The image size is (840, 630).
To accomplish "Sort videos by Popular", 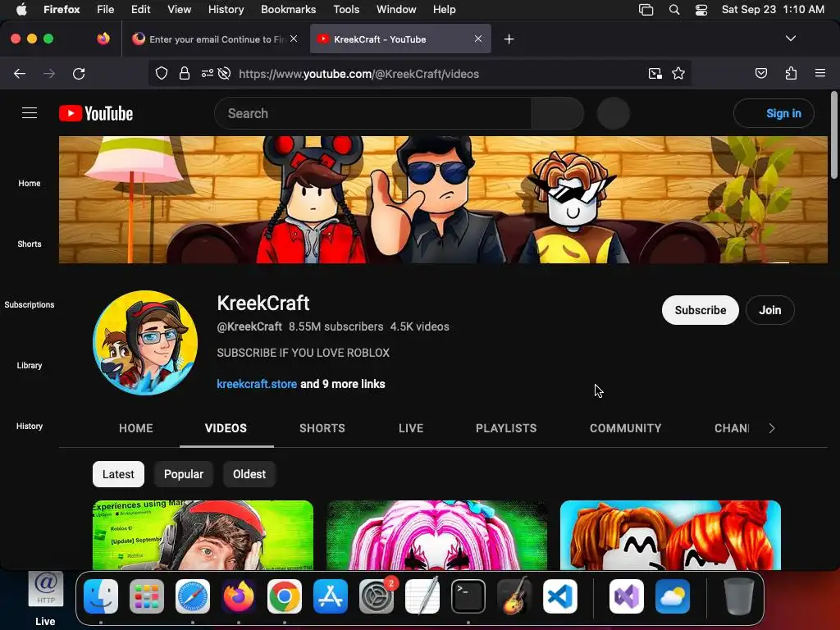I will [183, 474].
